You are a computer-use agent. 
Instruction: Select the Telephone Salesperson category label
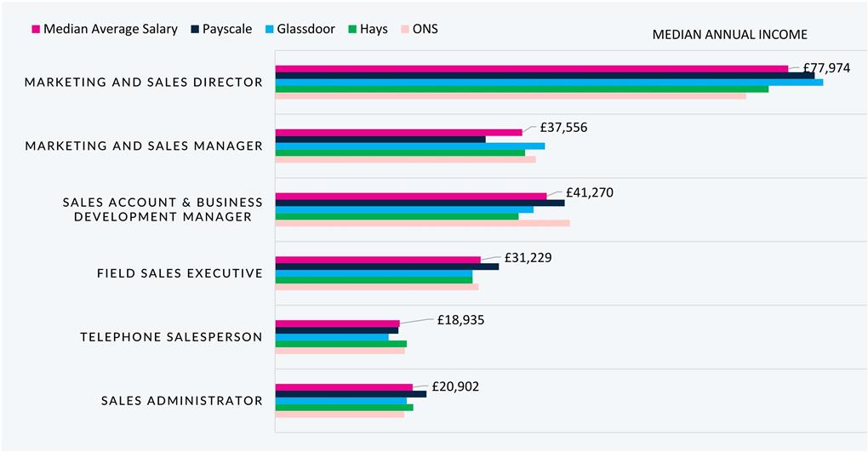171,337
